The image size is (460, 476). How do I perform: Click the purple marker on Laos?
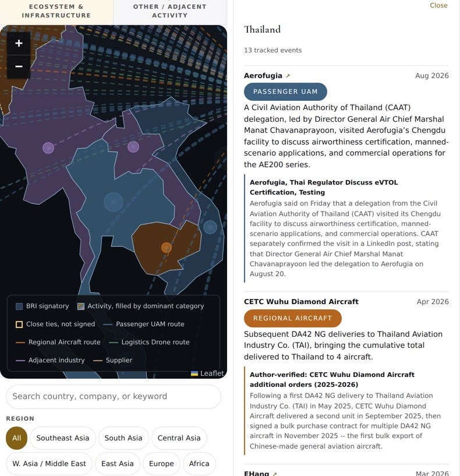[x=133, y=147]
